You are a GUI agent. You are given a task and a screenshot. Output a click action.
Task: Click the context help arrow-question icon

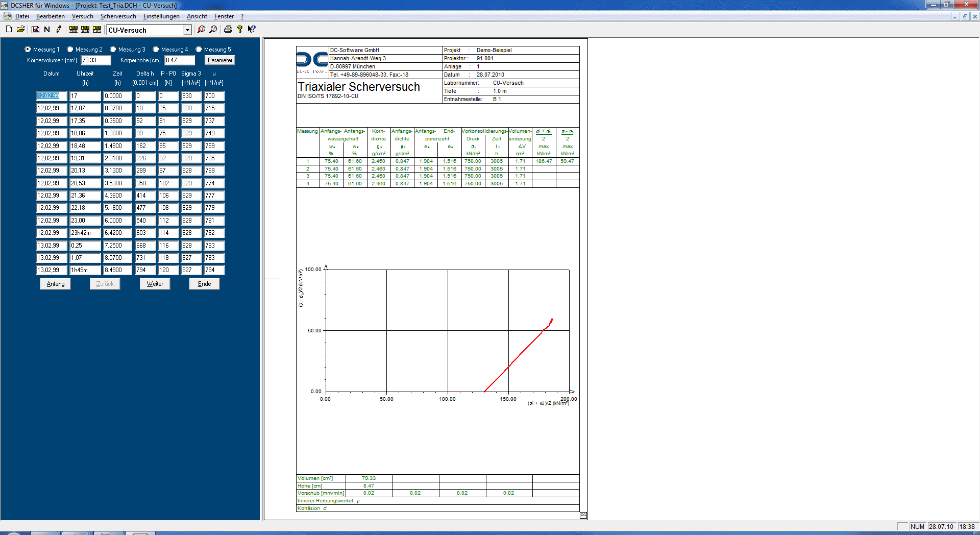click(x=252, y=30)
